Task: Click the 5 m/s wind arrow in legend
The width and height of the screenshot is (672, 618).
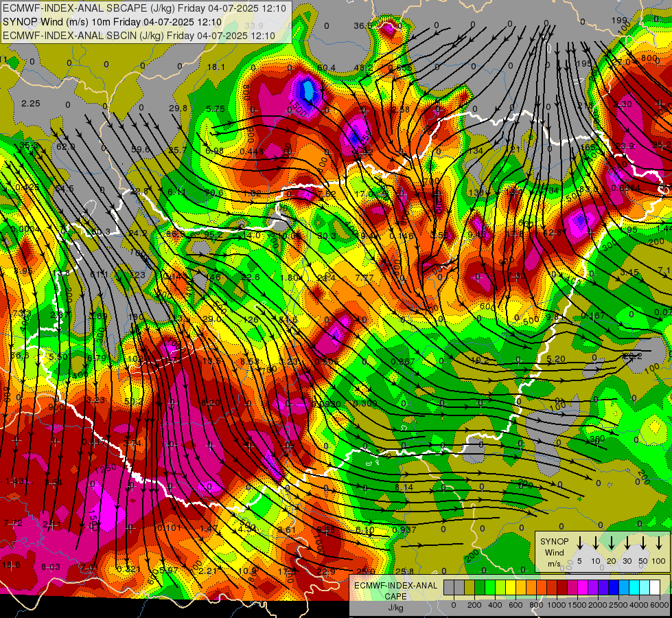Action: coord(579,542)
